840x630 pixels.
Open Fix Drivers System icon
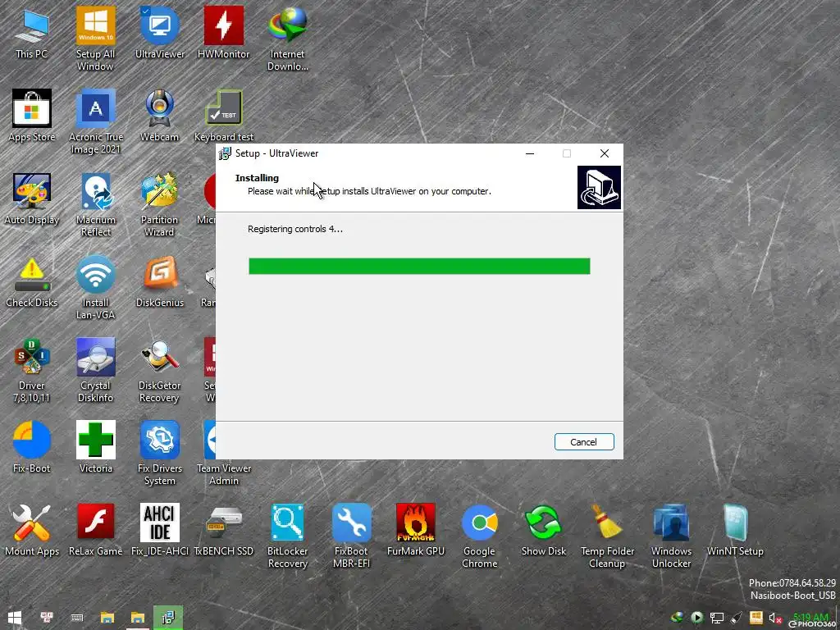coord(160,453)
